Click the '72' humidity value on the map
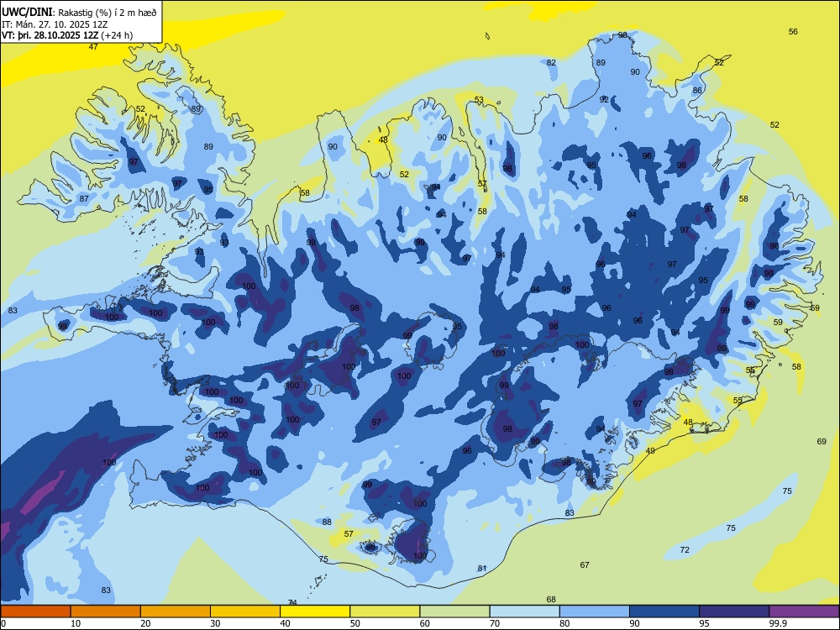 click(x=685, y=549)
